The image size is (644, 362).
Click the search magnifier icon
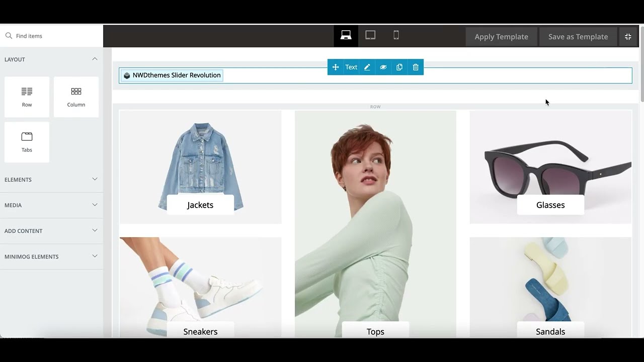click(x=9, y=36)
